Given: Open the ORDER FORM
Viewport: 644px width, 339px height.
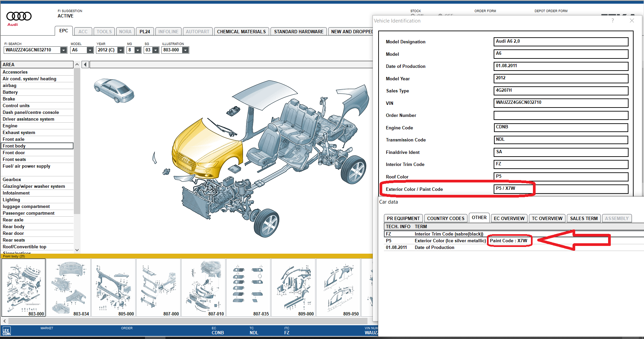Looking at the screenshot, I should coord(485,11).
